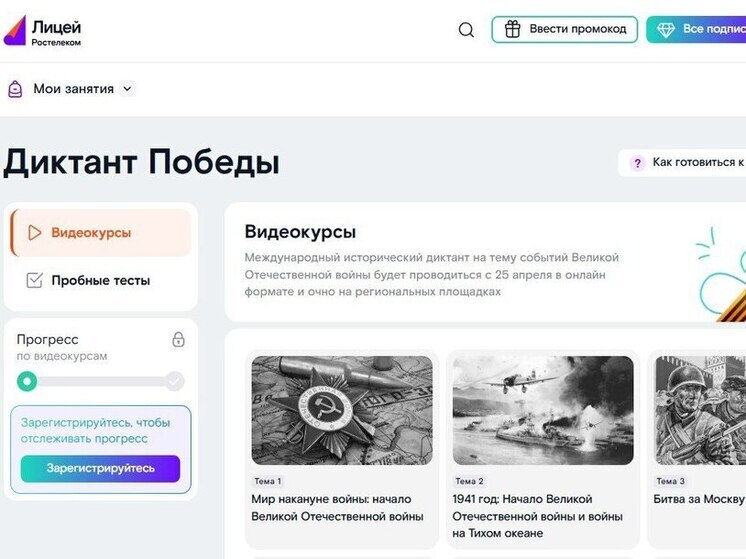746x559 pixels.
Task: Expand the Мои занятия dropdown chevron
Action: [127, 89]
